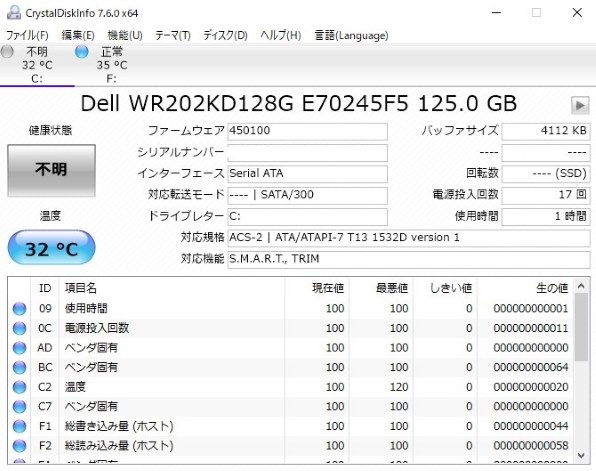Click the power-on count field 17 回
The width and height of the screenshot is (596, 471).
coord(546,195)
